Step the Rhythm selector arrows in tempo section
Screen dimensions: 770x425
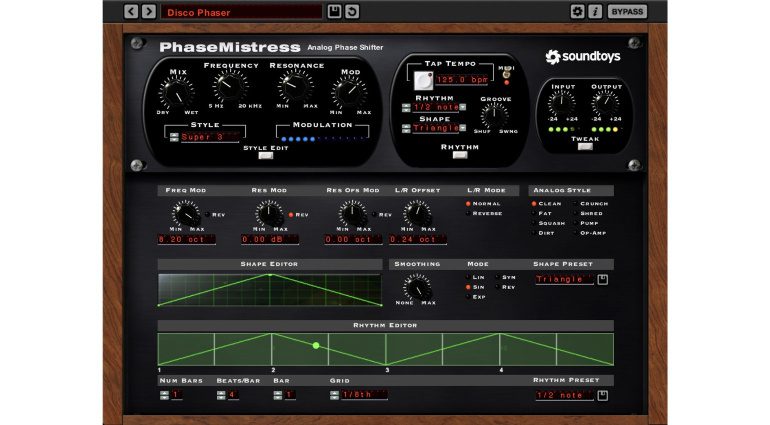[406, 108]
